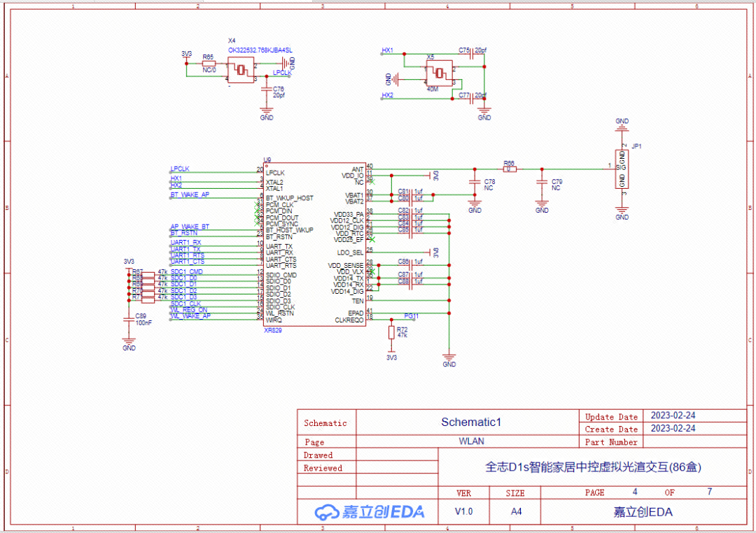Select the LPCLK net label
Viewport: 756px width, 533px height.
[x=179, y=169]
